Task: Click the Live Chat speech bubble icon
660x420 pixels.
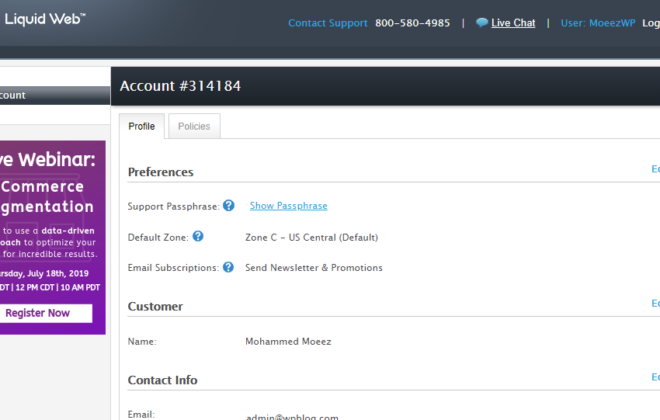Action: (x=482, y=23)
